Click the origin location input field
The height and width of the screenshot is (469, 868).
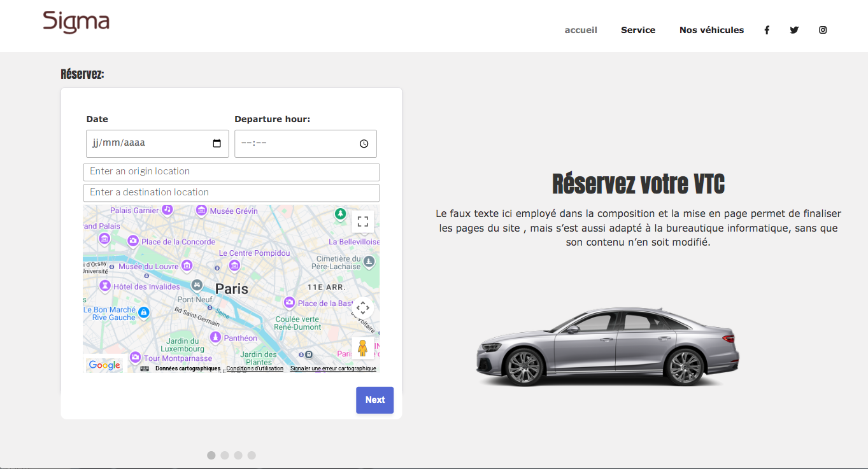click(231, 172)
